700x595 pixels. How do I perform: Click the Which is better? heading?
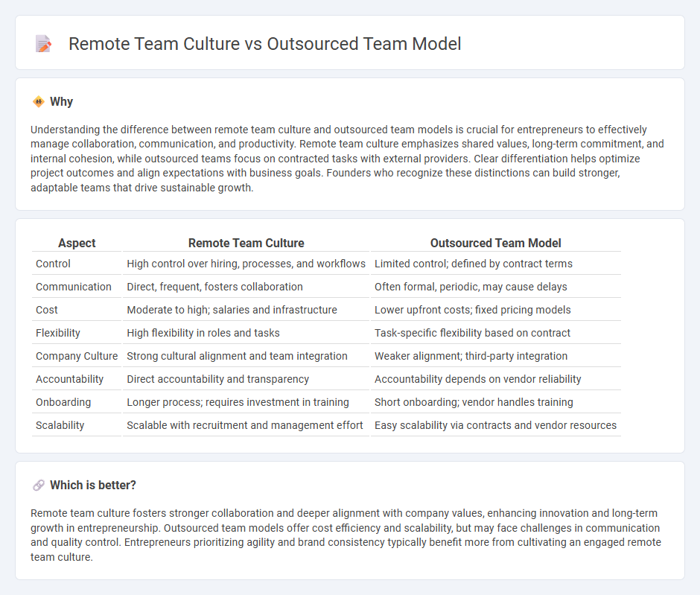click(93, 486)
